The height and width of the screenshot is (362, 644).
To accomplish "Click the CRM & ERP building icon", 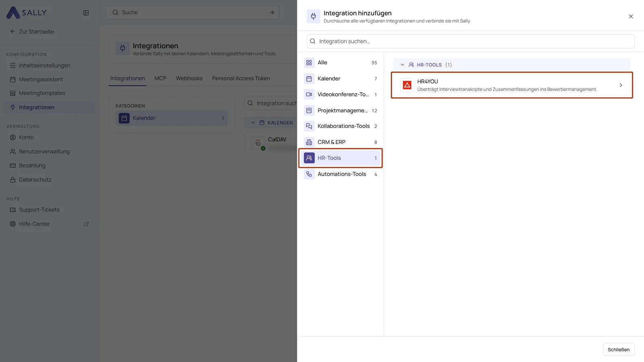I will click(309, 142).
